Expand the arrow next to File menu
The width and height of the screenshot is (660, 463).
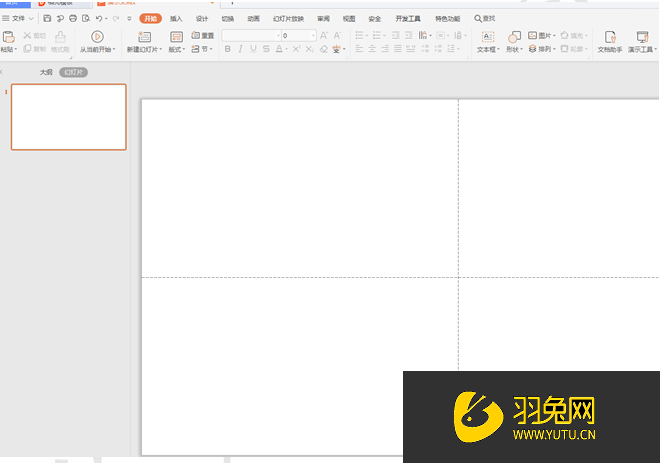[x=31, y=19]
